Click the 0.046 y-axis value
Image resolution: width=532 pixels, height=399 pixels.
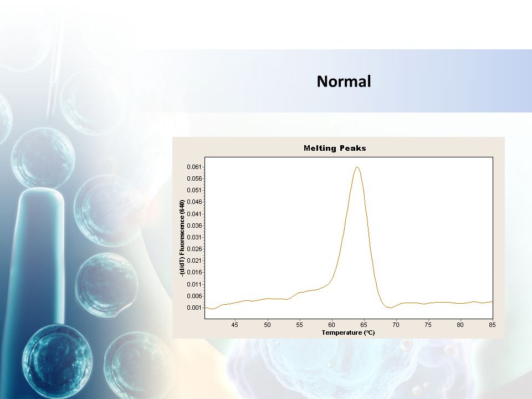pyautogui.click(x=194, y=202)
